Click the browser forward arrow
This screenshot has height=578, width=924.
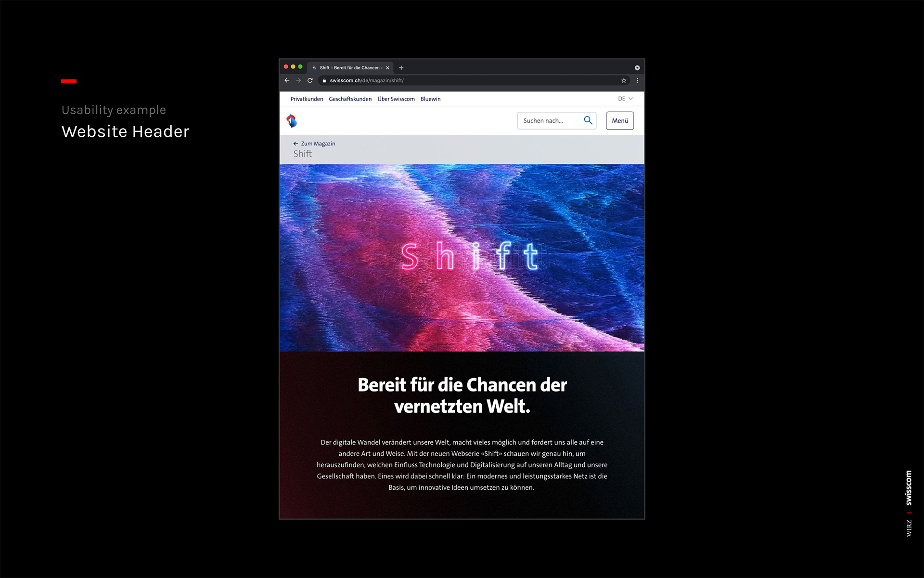coord(298,80)
